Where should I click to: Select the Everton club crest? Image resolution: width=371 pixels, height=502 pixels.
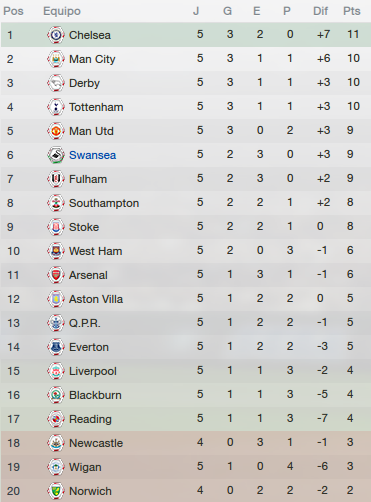pos(56,347)
